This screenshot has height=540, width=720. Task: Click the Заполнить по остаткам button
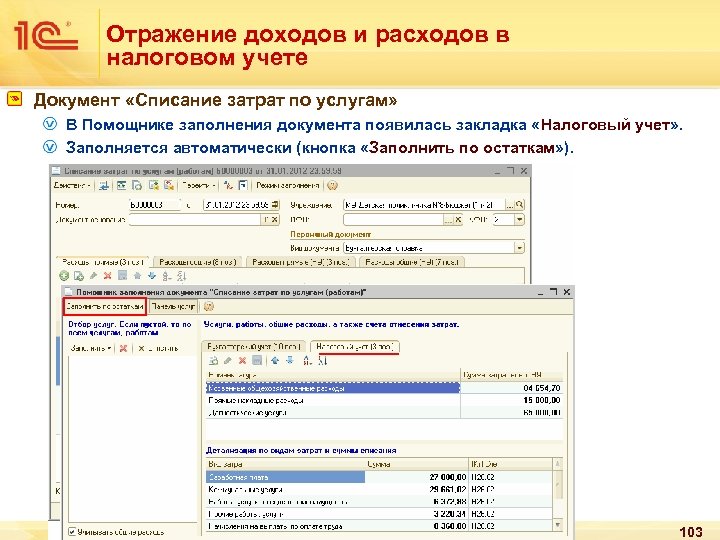pos(104,306)
